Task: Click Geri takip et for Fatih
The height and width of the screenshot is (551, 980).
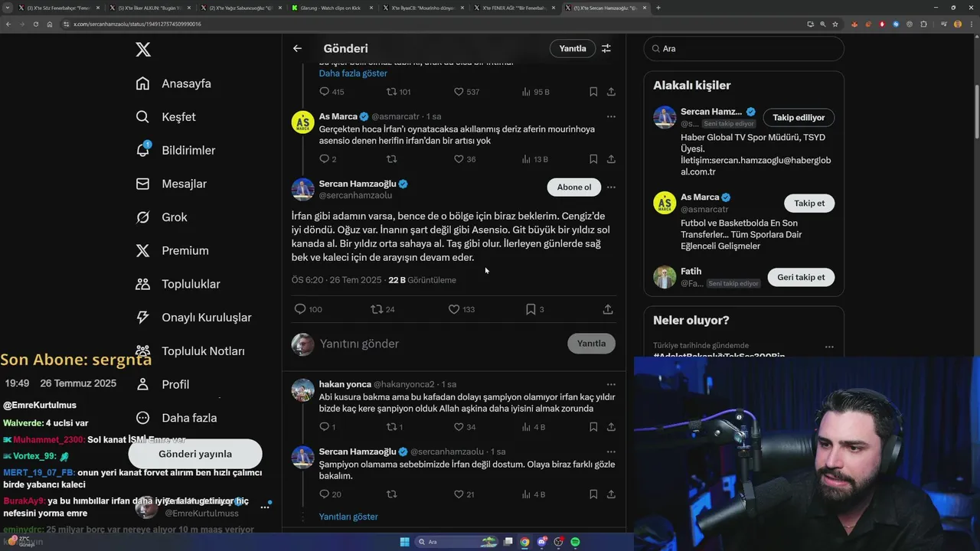Action: [x=801, y=277]
